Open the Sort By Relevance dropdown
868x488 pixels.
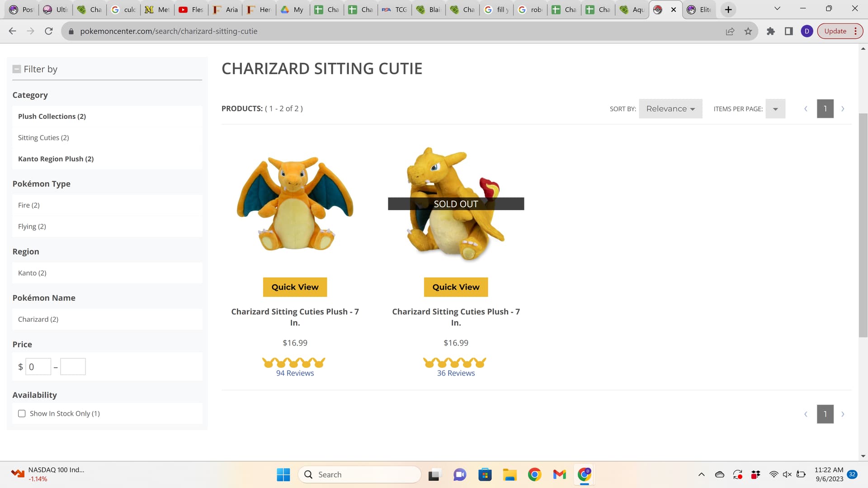pyautogui.click(x=670, y=109)
